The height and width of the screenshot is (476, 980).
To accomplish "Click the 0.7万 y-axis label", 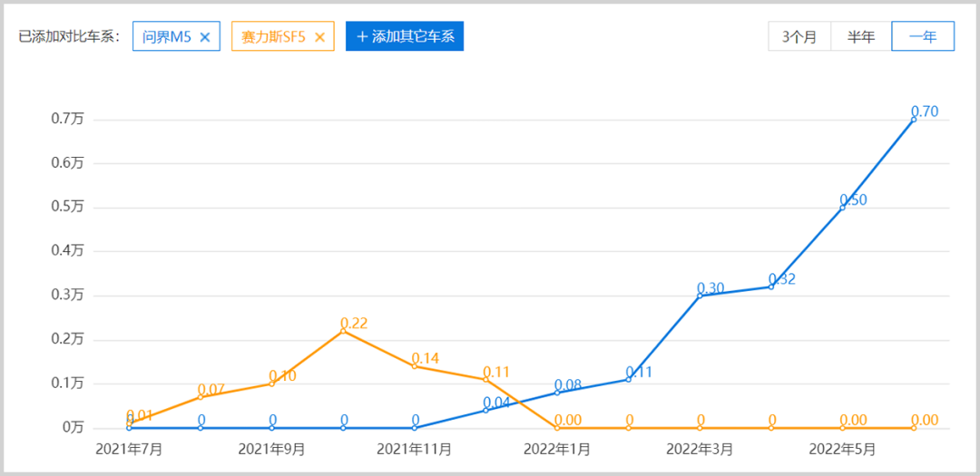I will coord(67,119).
